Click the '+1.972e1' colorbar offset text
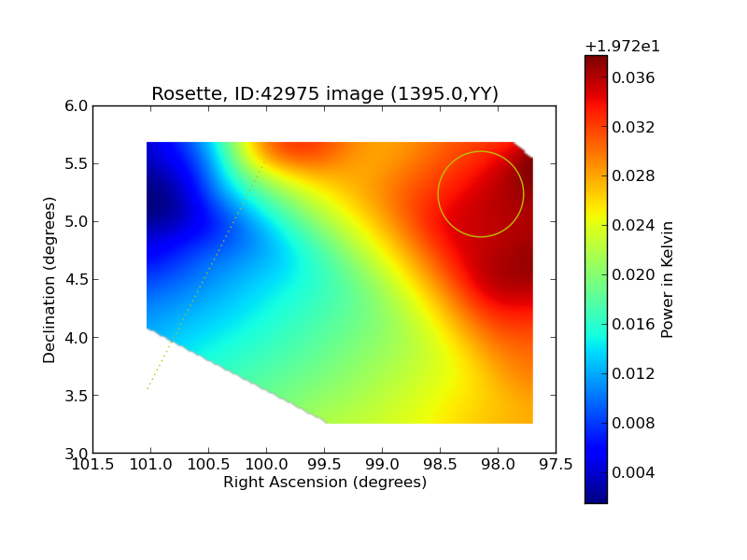 coord(622,46)
